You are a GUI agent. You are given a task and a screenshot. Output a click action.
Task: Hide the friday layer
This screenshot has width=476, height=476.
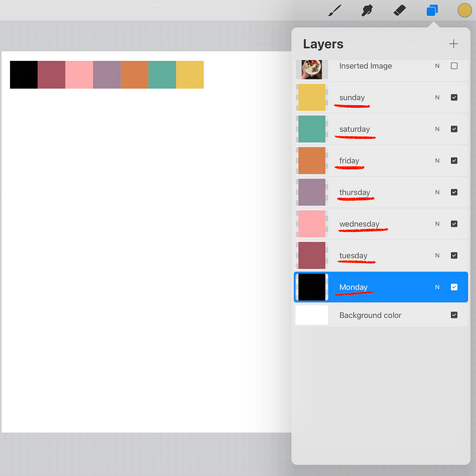pos(454,161)
